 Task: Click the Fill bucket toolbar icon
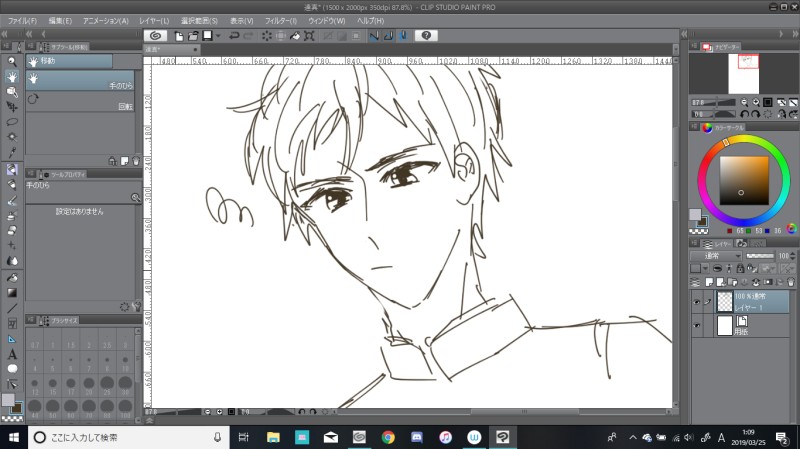click(295, 36)
